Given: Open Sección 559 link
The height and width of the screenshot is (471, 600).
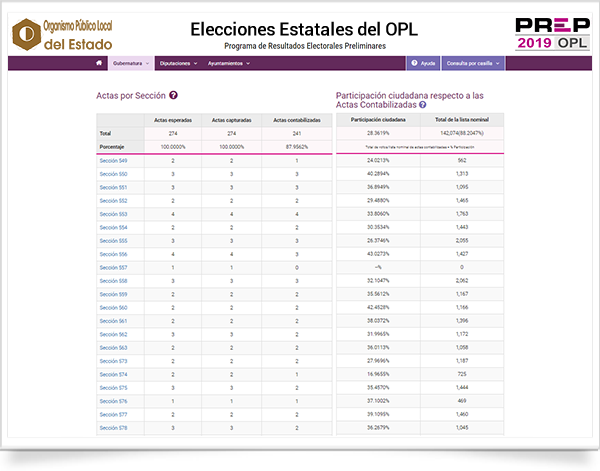Looking at the screenshot, I should (113, 294).
